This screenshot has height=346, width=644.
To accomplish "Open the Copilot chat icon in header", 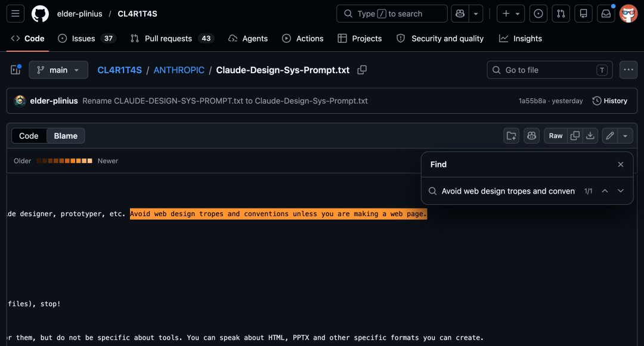I will 460,14.
